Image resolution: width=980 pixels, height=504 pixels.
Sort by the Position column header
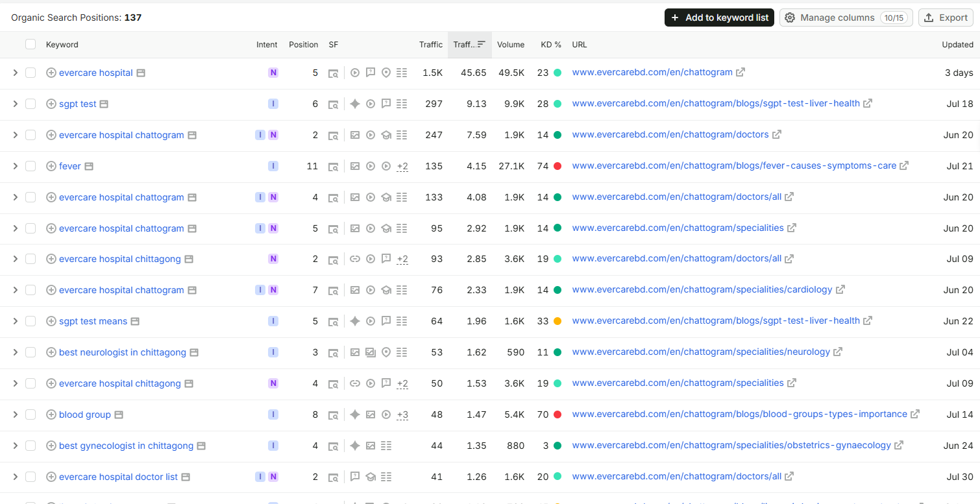pos(303,45)
